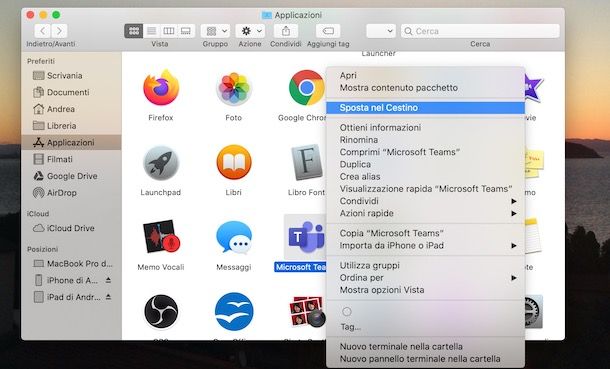Choose Utilizza gruppi
The image size is (610, 369).
[x=426, y=266]
